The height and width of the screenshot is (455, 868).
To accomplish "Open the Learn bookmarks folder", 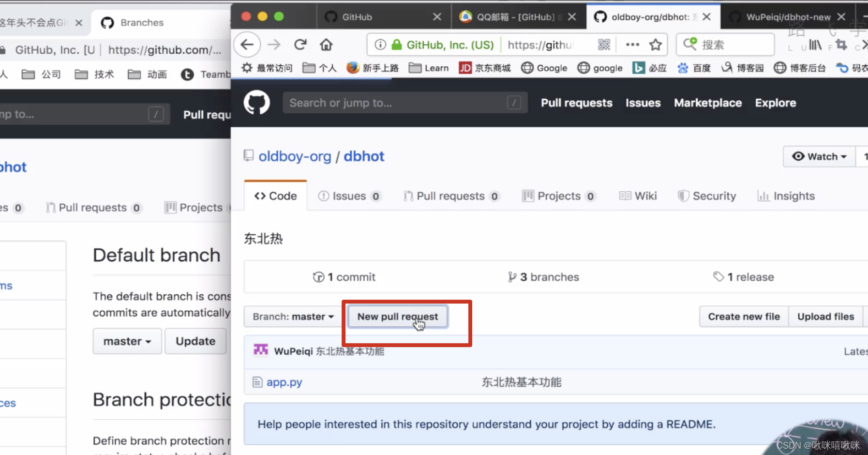I will [x=429, y=68].
